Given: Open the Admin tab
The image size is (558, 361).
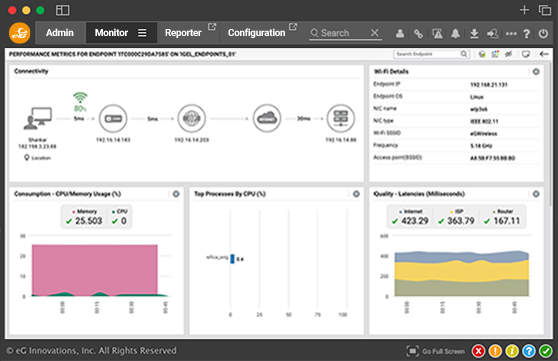Looking at the screenshot, I should 60,33.
